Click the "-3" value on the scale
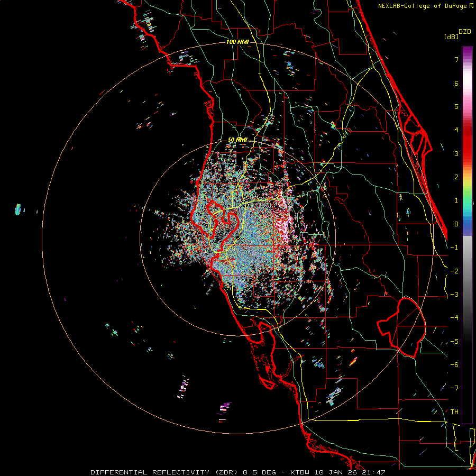The width and height of the screenshot is (476, 476). pos(454,295)
